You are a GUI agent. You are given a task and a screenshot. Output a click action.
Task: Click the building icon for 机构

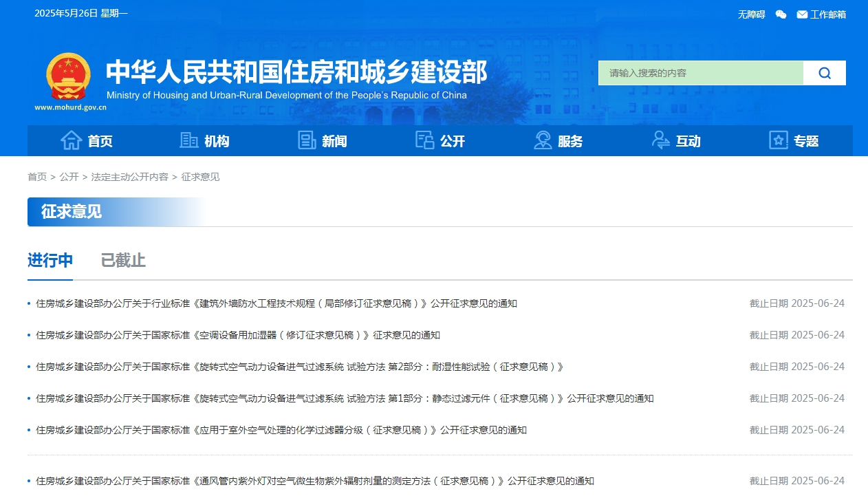coord(189,140)
